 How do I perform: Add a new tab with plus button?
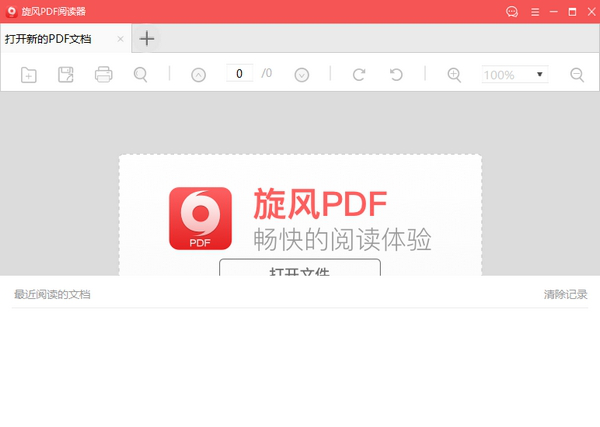(147, 39)
